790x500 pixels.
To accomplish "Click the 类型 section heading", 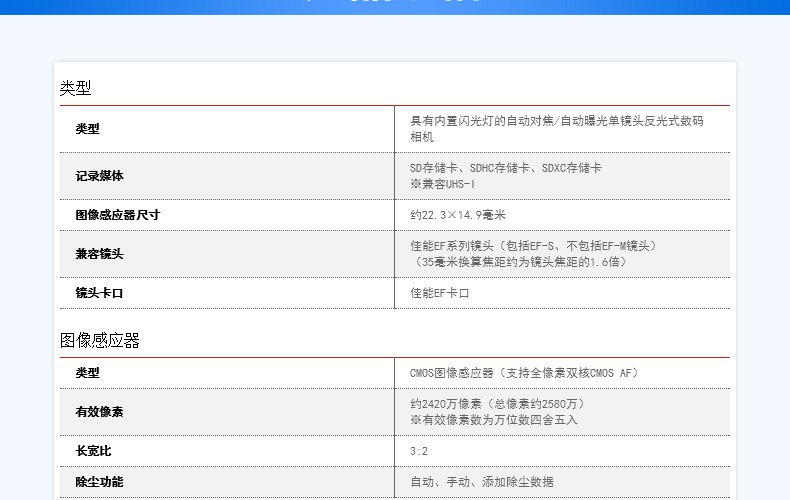I will click(76, 88).
